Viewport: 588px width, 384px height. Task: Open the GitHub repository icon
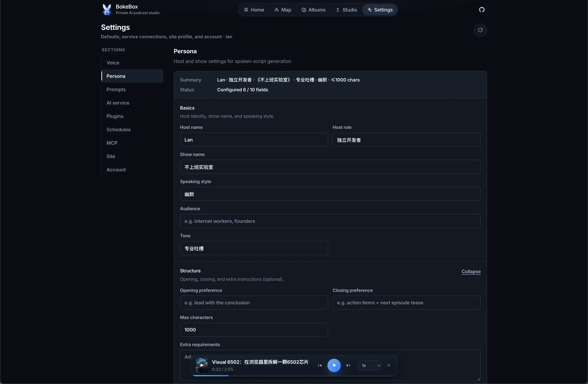[482, 10]
